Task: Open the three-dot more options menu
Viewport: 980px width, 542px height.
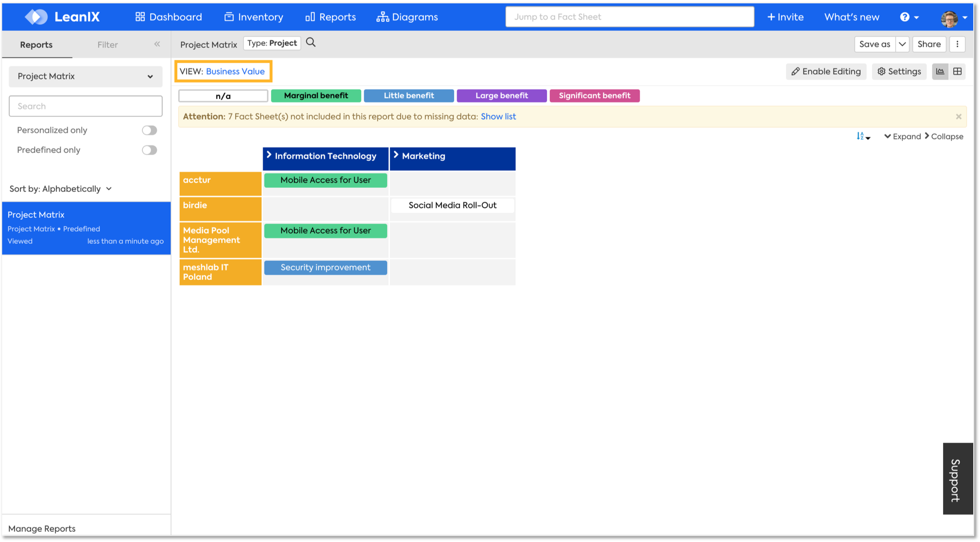Action: click(x=957, y=44)
